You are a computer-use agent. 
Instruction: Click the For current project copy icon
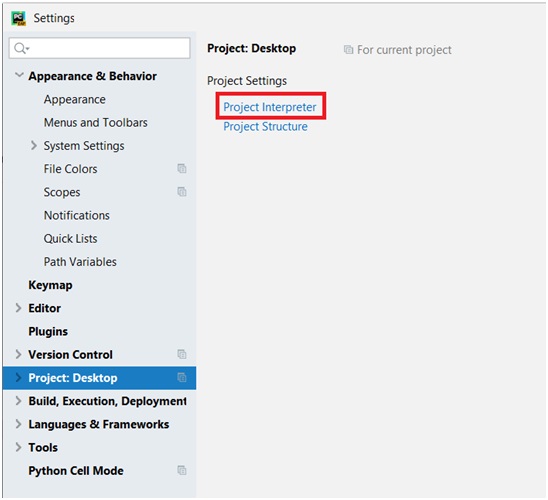click(x=348, y=50)
